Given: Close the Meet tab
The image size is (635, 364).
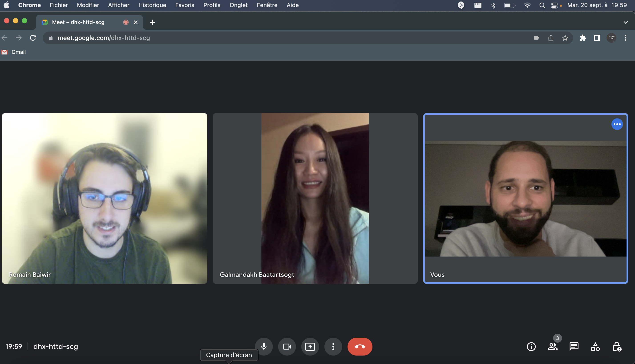Looking at the screenshot, I should [x=136, y=22].
